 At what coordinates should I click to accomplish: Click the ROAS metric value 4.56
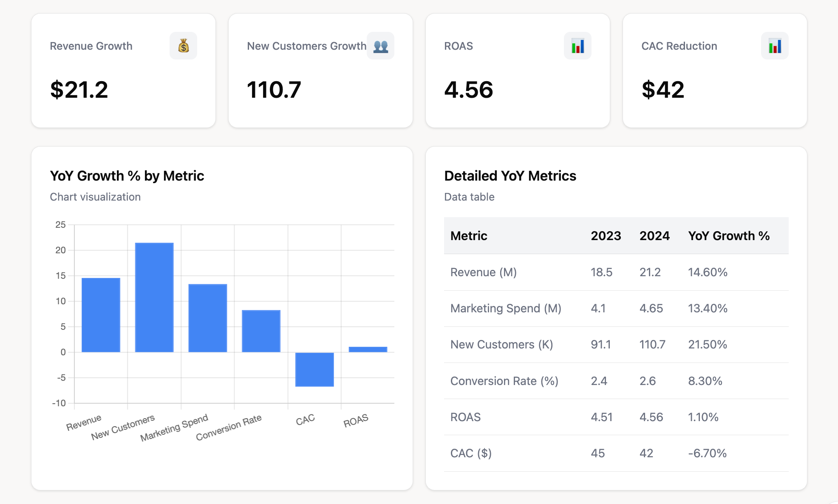tap(468, 90)
